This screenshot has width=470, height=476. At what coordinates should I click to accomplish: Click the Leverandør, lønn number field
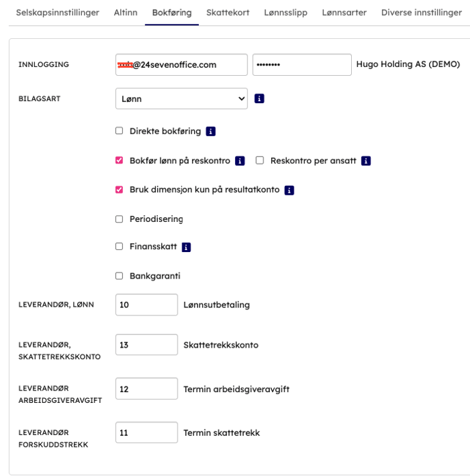click(146, 305)
